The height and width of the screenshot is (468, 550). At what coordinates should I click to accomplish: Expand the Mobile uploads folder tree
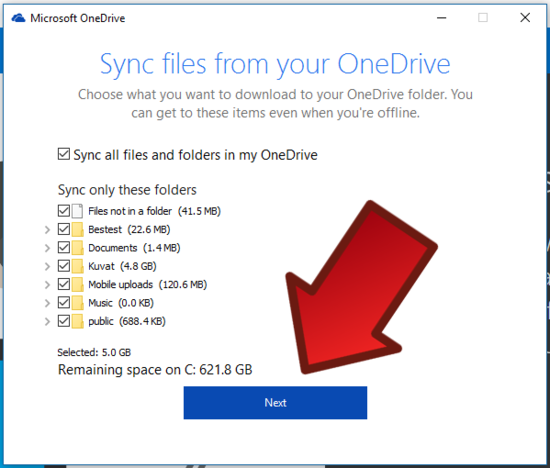click(x=47, y=285)
